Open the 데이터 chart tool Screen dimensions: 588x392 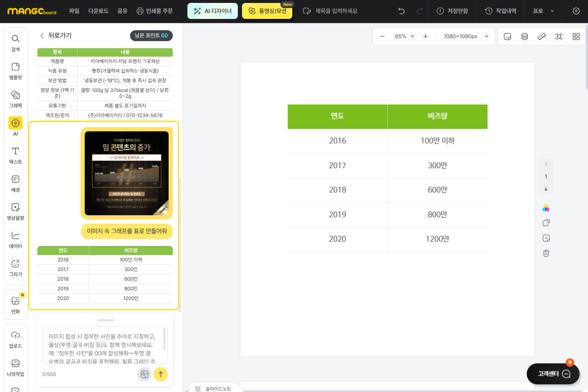point(16,240)
